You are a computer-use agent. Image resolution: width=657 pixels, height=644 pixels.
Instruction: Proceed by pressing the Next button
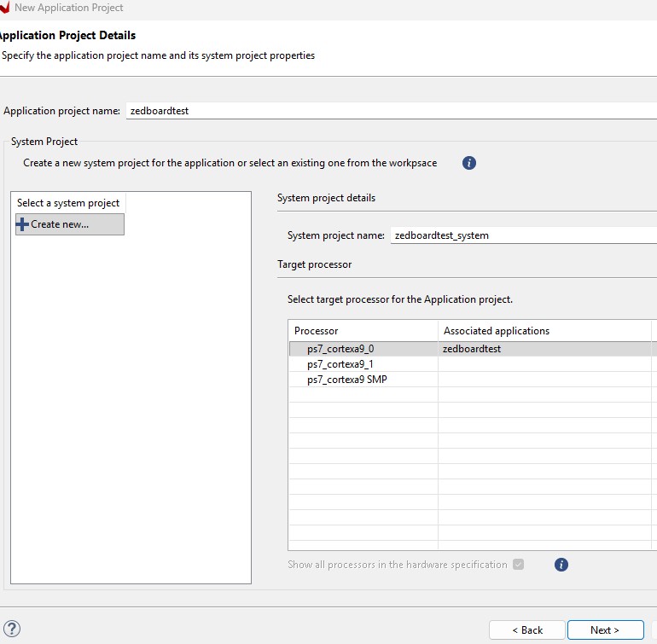click(605, 629)
